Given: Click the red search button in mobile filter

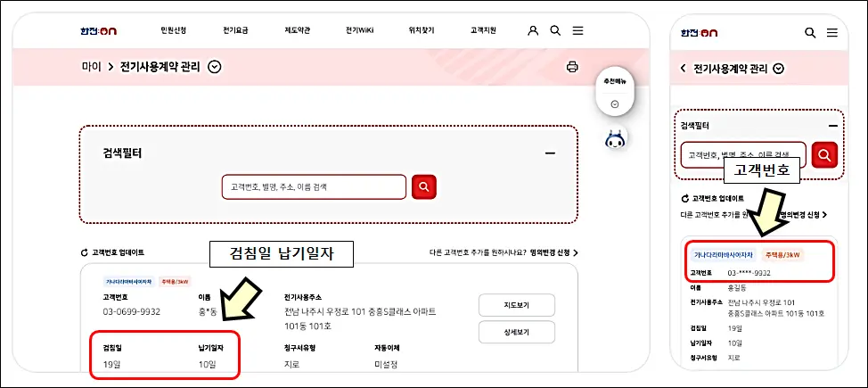Looking at the screenshot, I should click(x=824, y=155).
